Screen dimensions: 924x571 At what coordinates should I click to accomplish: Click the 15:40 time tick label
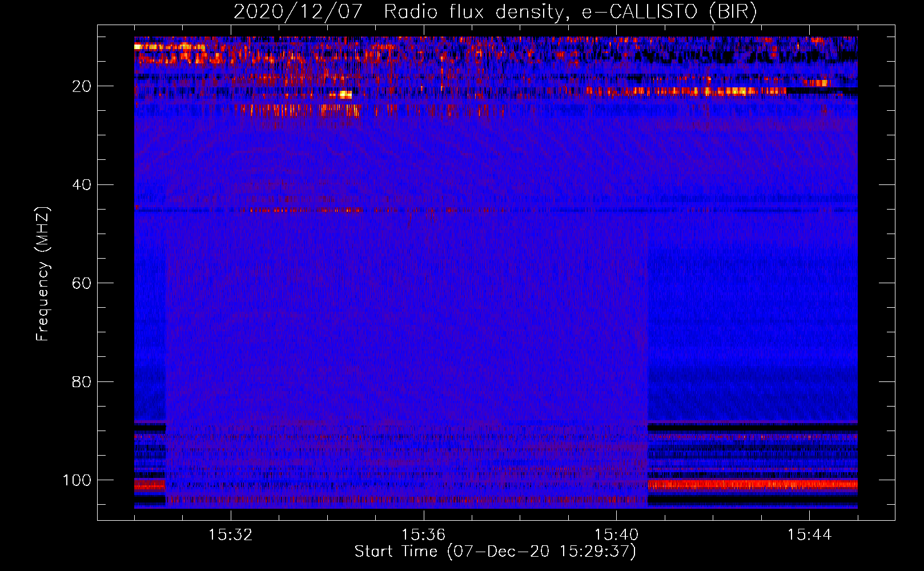[x=616, y=535]
